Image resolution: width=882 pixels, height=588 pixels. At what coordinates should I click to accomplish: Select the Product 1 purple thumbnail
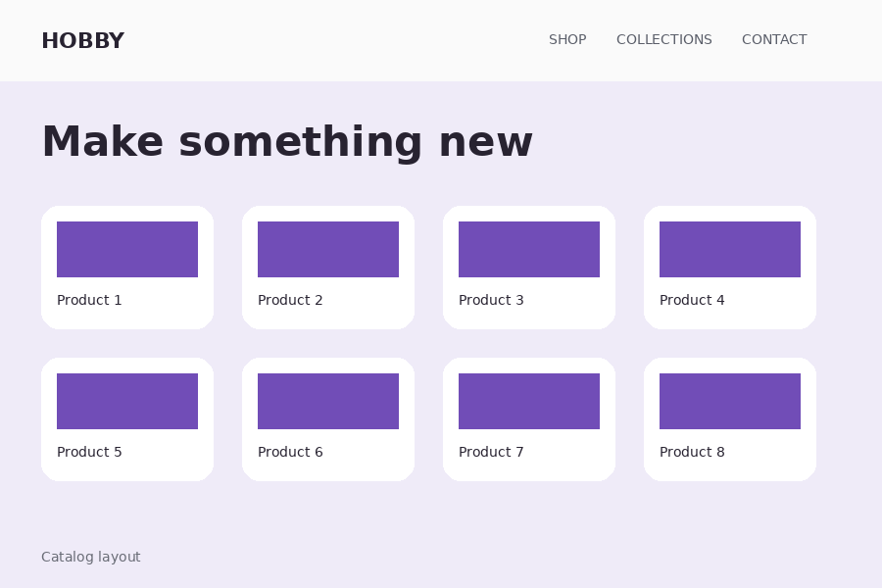pyautogui.click(x=127, y=249)
